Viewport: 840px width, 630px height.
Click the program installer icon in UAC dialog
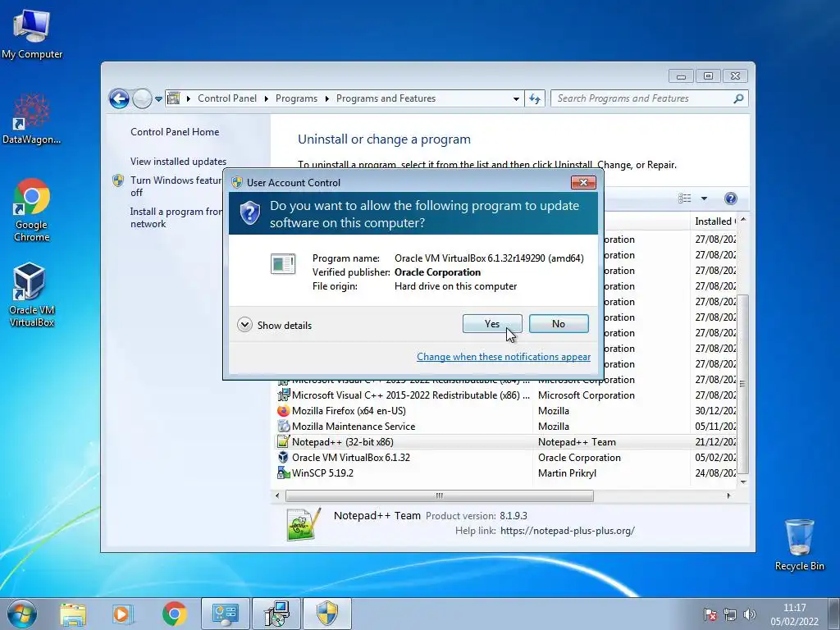tap(283, 263)
